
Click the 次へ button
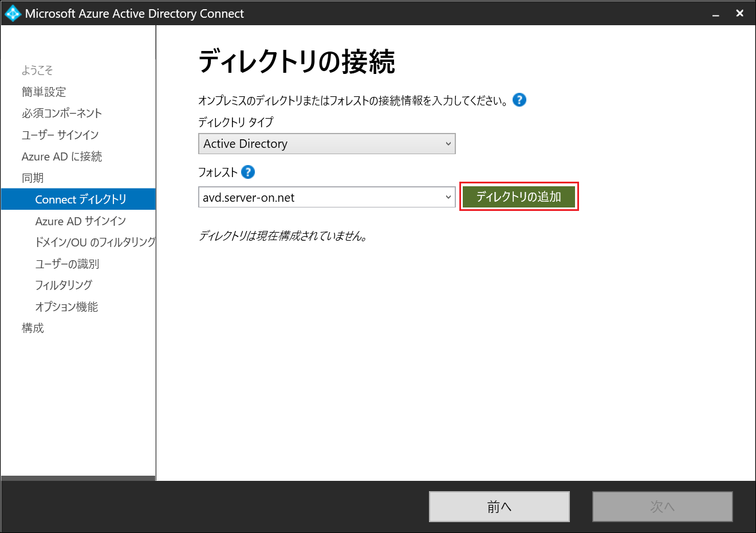[x=663, y=507]
